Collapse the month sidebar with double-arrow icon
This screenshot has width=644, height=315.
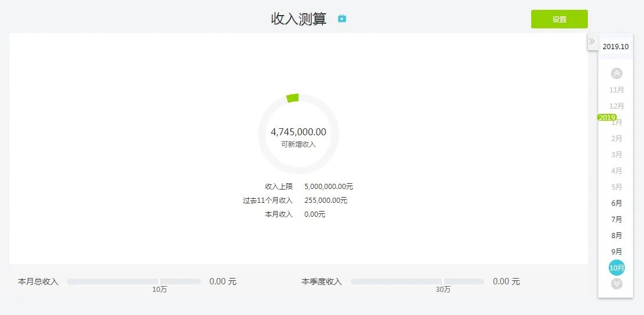pyautogui.click(x=592, y=42)
